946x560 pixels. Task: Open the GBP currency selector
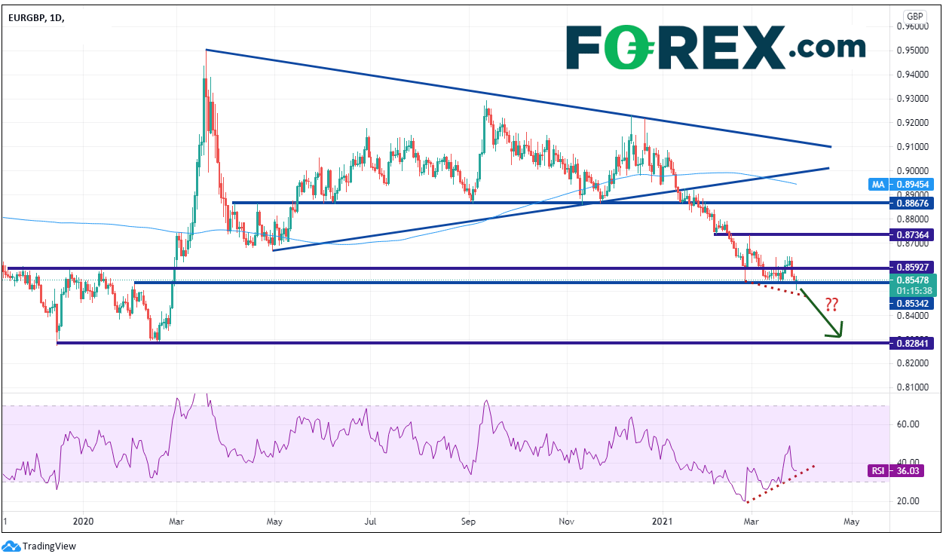click(x=915, y=16)
